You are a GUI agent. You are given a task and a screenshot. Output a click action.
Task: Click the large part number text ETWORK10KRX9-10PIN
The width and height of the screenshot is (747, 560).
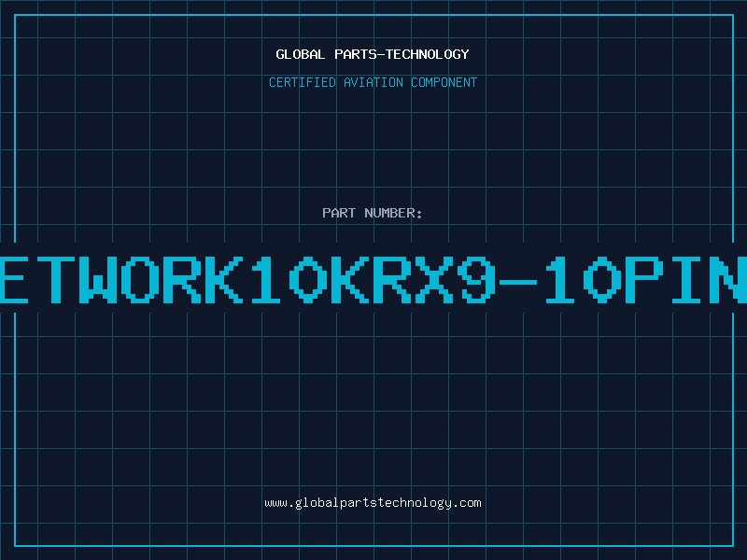click(373, 279)
